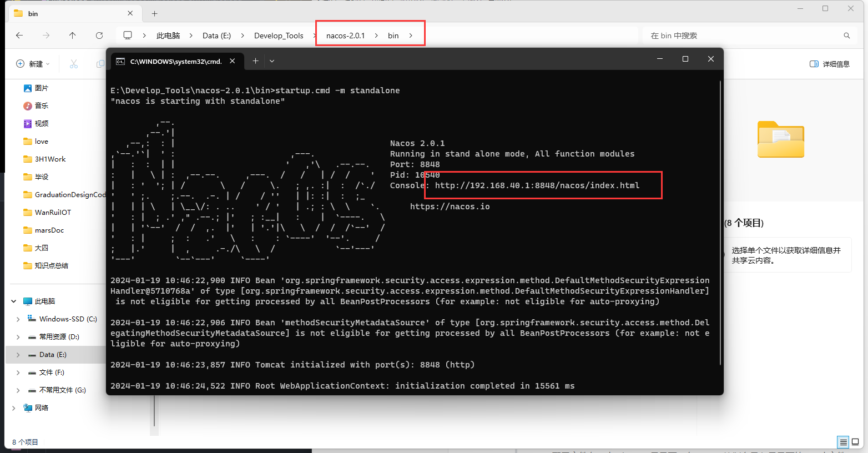Toggle 详细信息 details pane button
The width and height of the screenshot is (868, 453).
[x=830, y=64]
